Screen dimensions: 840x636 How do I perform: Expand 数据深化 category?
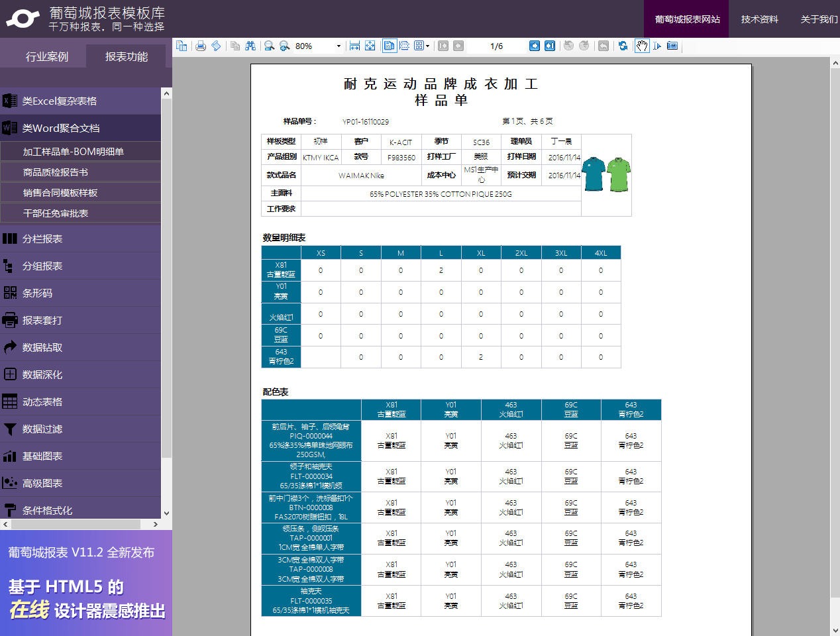80,374
